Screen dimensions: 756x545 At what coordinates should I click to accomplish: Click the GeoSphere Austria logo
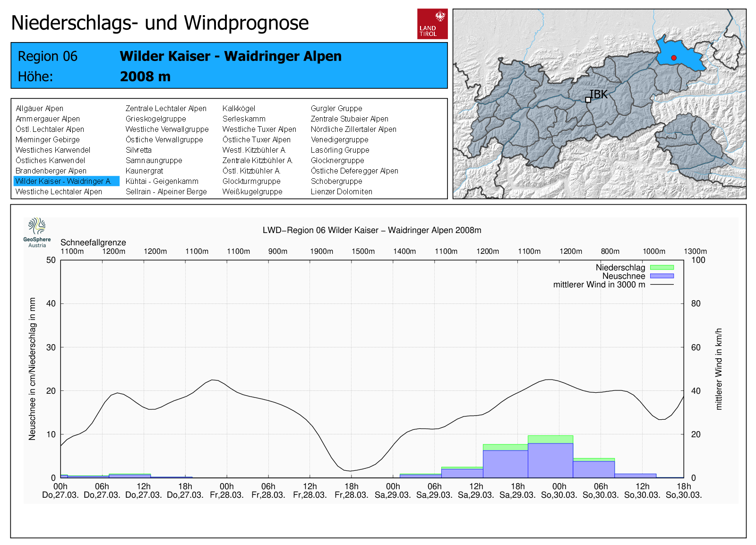[37, 232]
